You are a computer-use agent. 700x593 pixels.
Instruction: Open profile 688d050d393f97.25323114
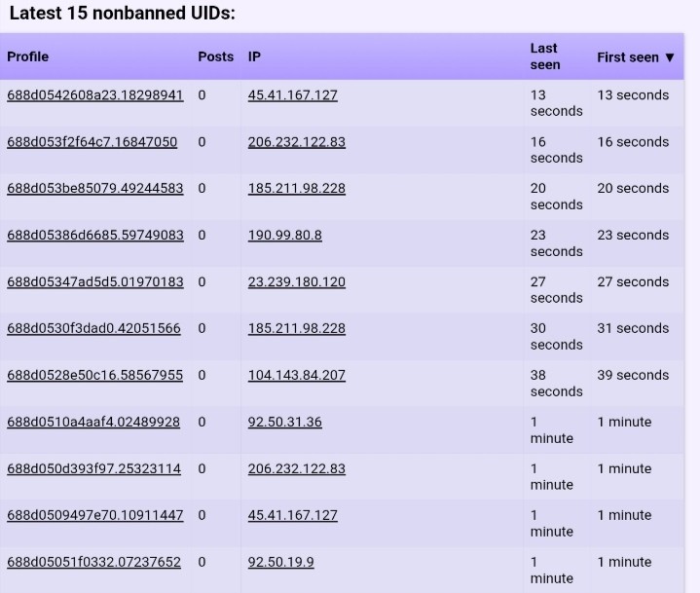coord(93,469)
